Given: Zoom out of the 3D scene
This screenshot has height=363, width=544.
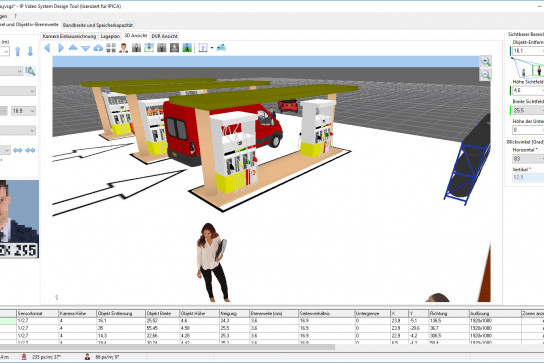Looking at the screenshot, I should pos(485,75).
